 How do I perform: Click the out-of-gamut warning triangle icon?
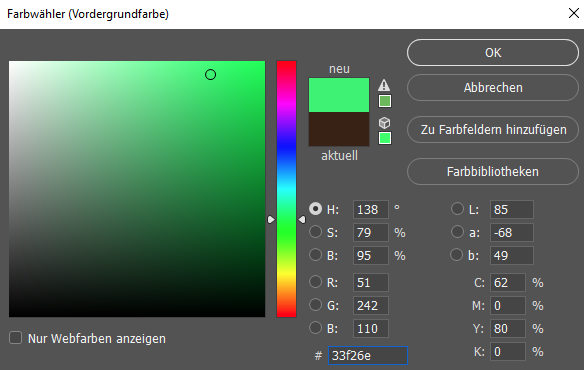(x=384, y=85)
